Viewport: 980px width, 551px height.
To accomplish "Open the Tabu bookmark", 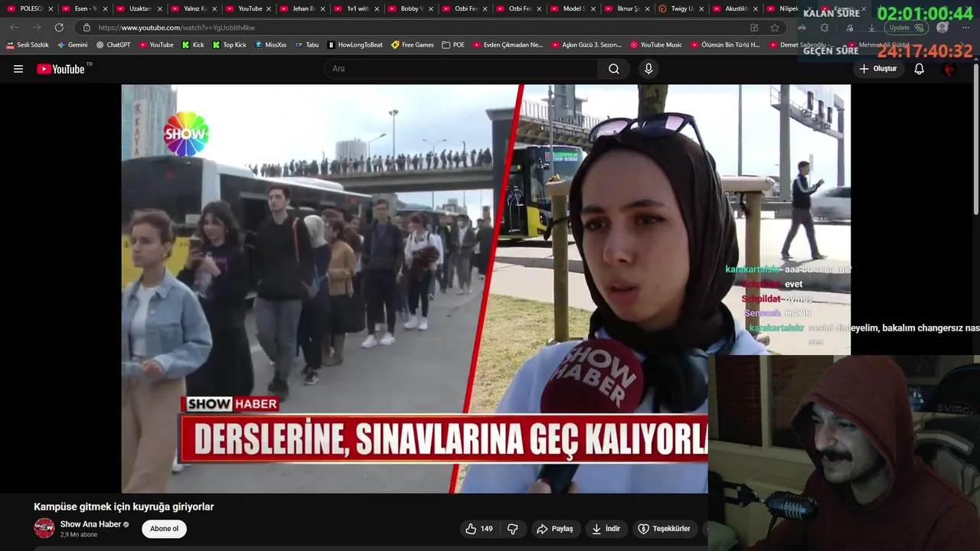I will pyautogui.click(x=307, y=45).
